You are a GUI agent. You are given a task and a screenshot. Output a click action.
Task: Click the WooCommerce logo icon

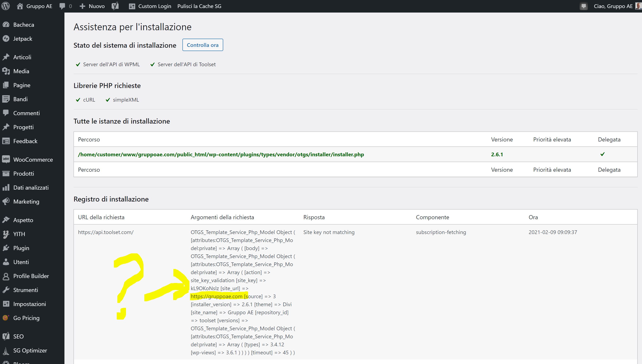click(x=6, y=159)
